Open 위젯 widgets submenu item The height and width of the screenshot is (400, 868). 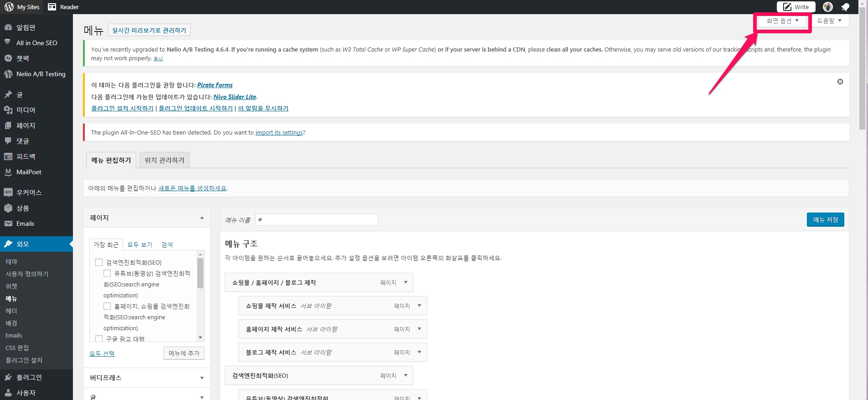point(11,286)
